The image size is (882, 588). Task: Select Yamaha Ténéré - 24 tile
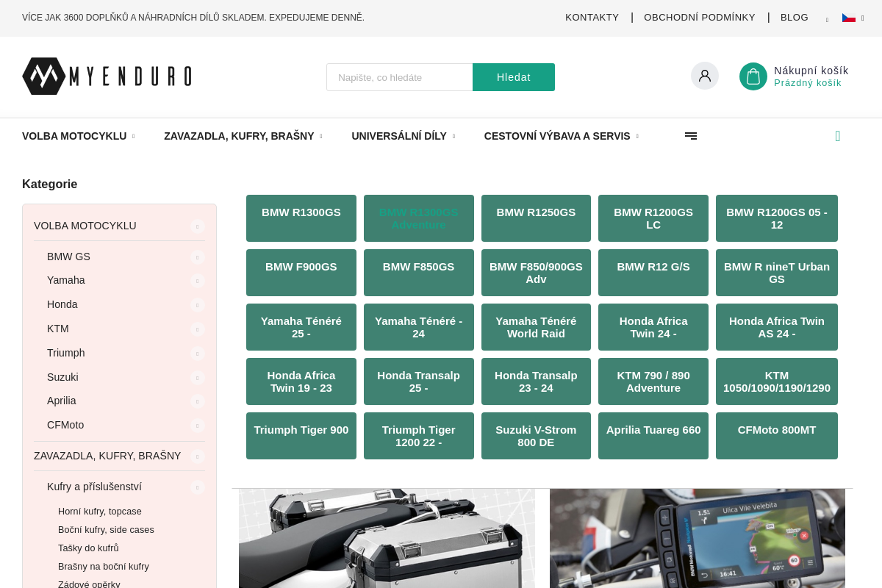click(419, 327)
